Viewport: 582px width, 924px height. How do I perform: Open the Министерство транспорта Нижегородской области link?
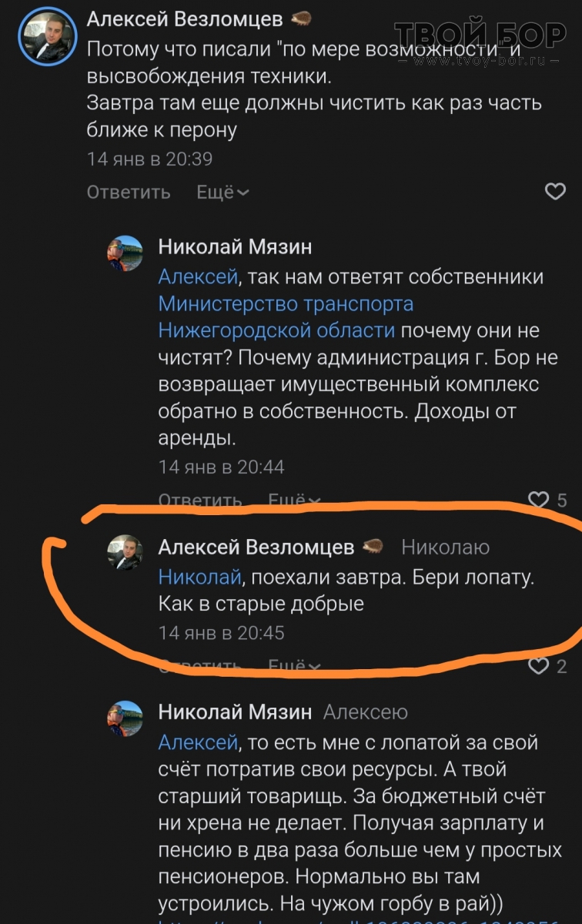pyautogui.click(x=277, y=317)
